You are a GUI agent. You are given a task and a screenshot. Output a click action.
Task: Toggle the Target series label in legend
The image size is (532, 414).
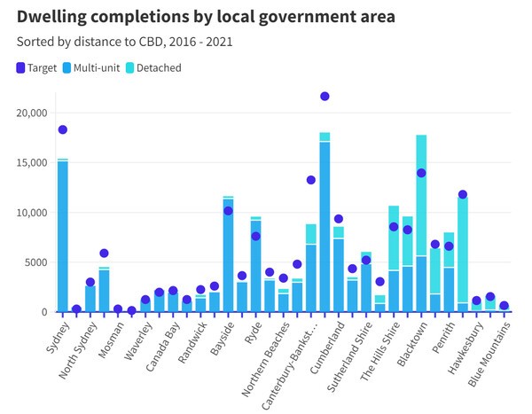coord(43,67)
